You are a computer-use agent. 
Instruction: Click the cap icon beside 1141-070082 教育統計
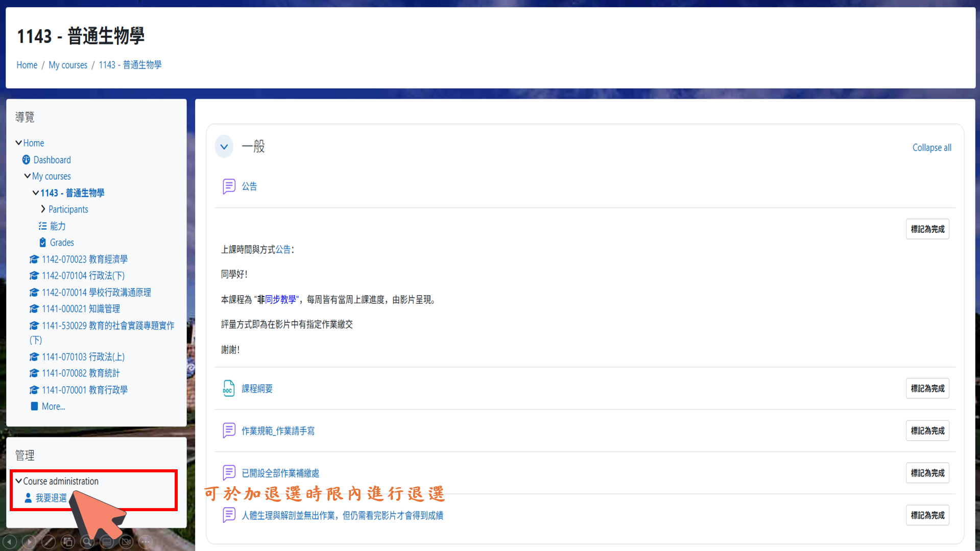coord(34,373)
